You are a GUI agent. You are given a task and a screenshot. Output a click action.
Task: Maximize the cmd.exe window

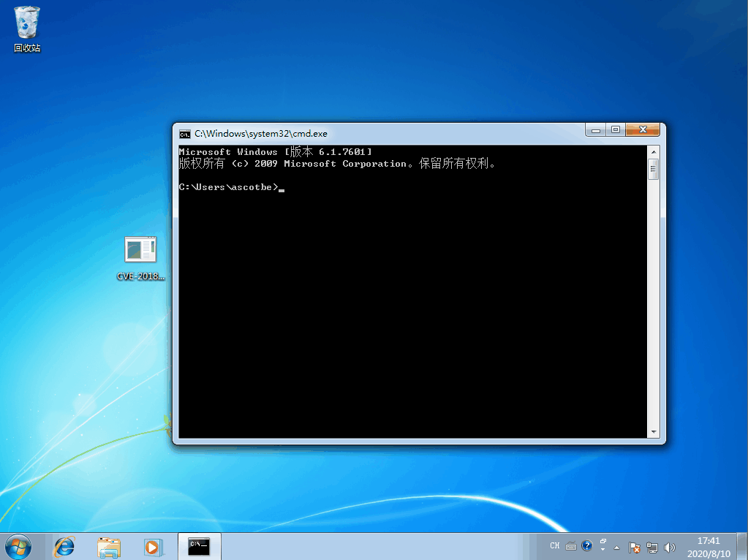coord(616,129)
